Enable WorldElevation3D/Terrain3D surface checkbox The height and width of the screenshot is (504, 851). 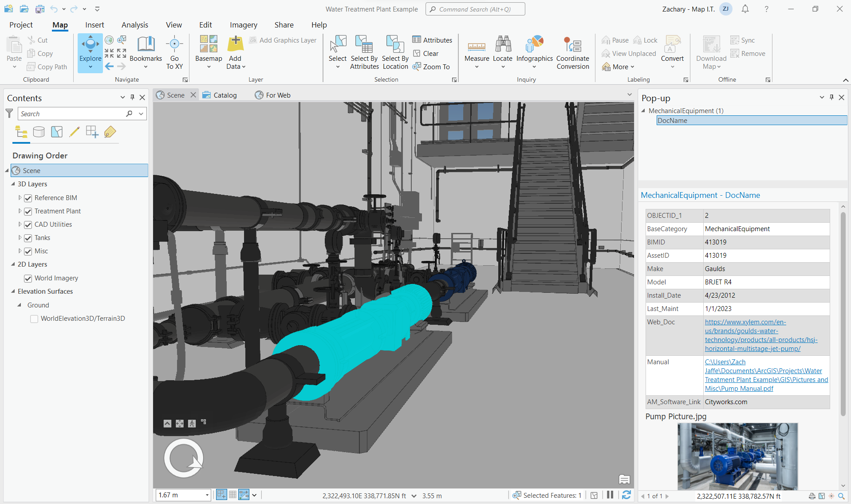(34, 319)
